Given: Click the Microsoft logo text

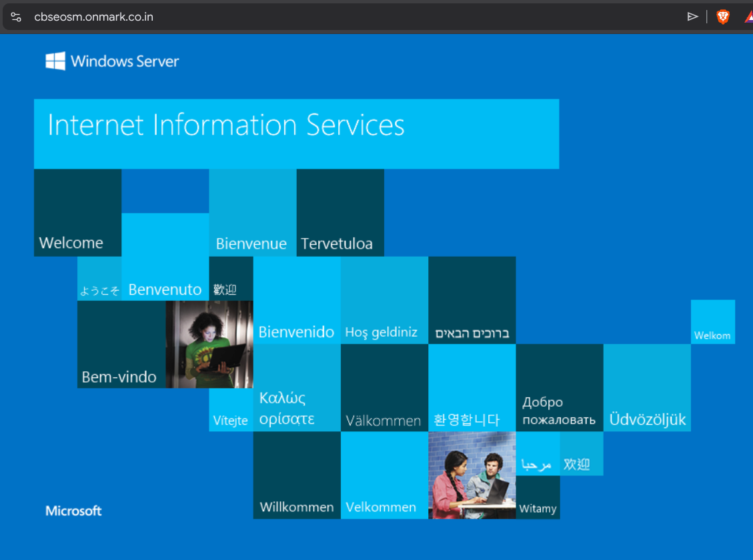Looking at the screenshot, I should point(73,511).
